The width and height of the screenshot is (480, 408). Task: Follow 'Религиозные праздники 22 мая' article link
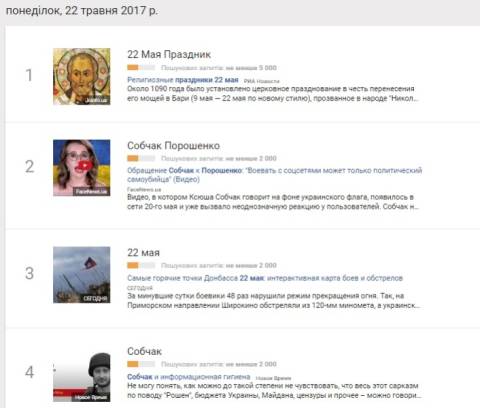tap(183, 80)
